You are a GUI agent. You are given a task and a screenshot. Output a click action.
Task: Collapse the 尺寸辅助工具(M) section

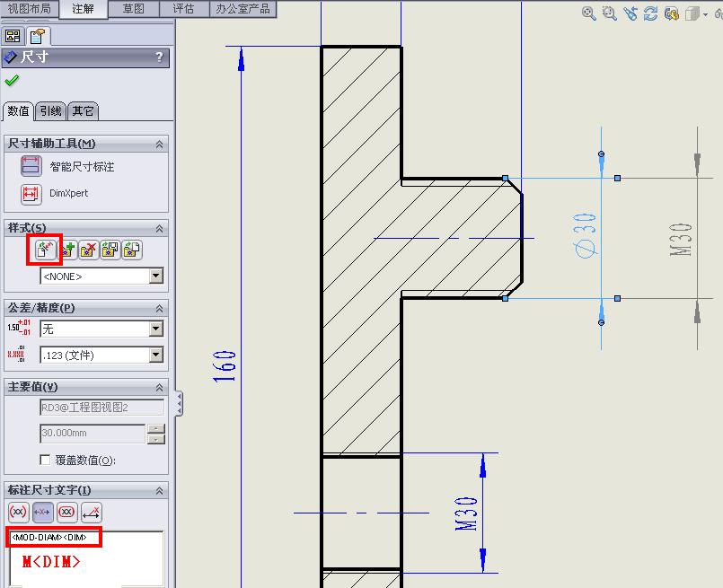click(160, 144)
